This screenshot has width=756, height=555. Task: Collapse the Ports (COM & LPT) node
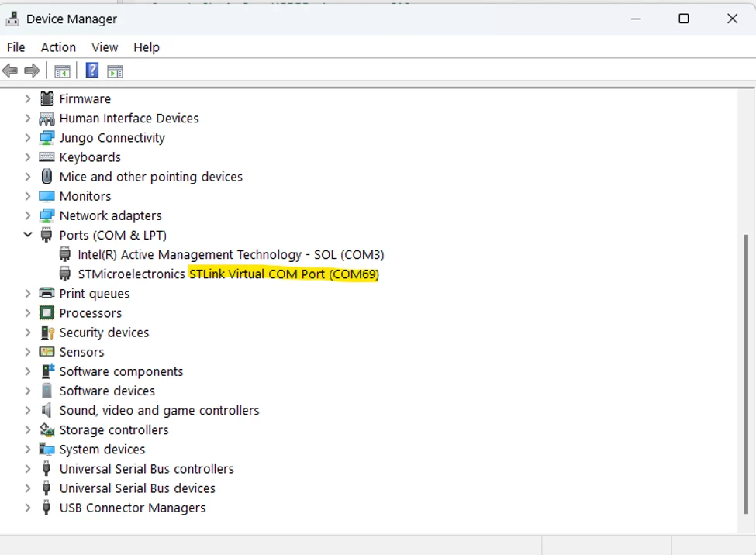point(27,235)
